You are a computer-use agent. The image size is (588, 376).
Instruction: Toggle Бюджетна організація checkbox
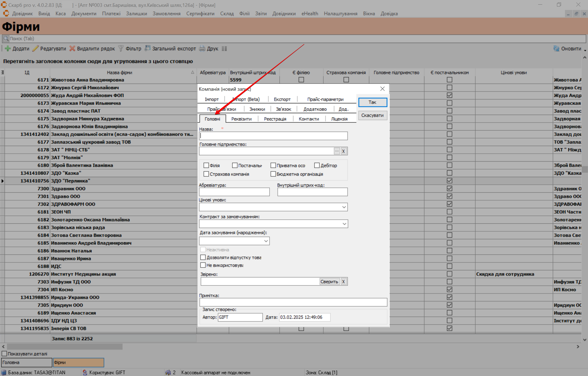[273, 174]
